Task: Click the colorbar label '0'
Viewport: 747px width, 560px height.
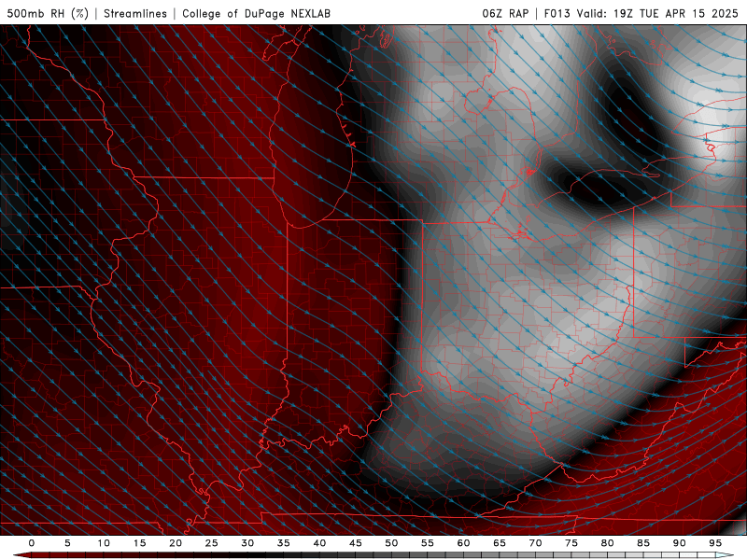Action: pos(32,543)
